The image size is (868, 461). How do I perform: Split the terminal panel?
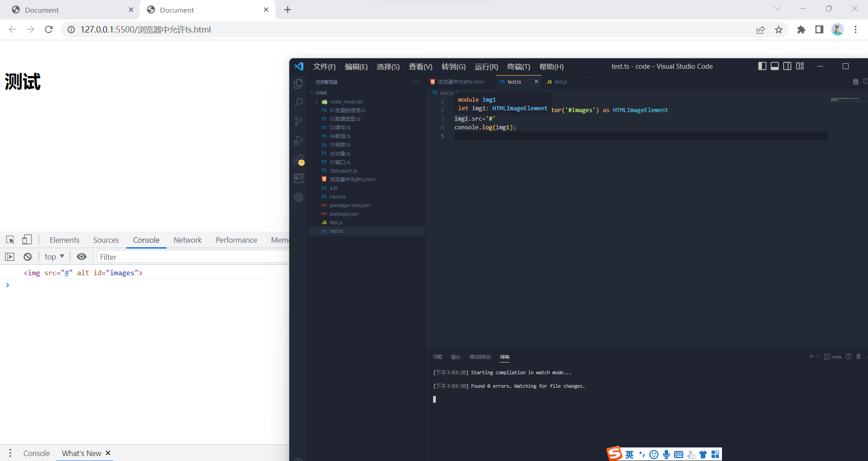click(848, 357)
